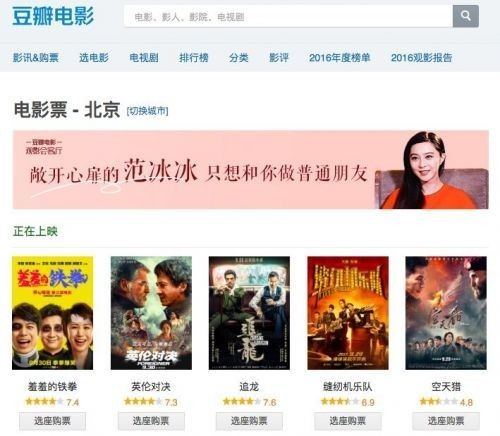Viewport: 500px width, 436px height.
Task: Open the 豆瓣电影 logo home link
Action: click(53, 16)
